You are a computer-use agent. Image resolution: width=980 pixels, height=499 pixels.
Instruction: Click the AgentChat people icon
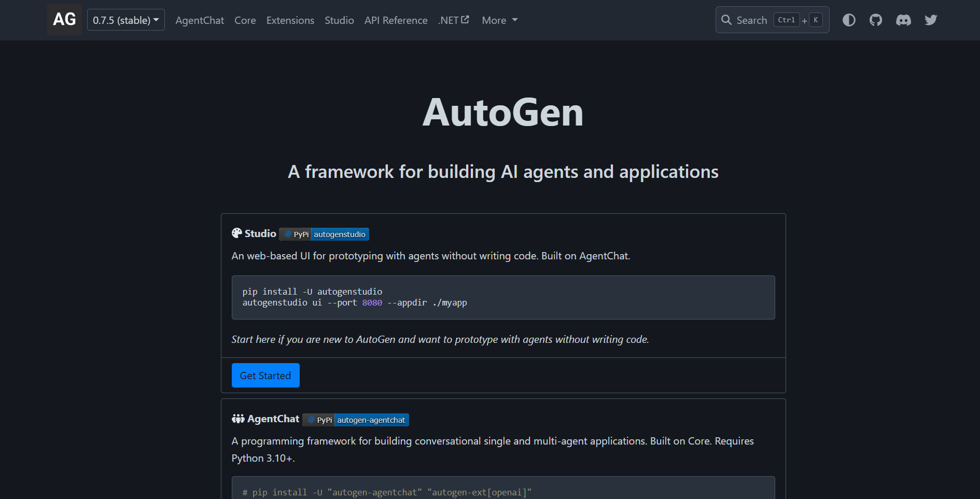pyautogui.click(x=238, y=419)
